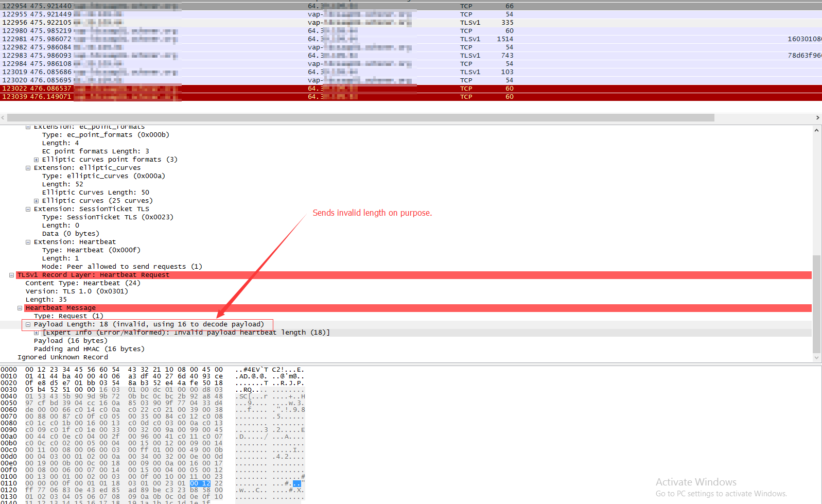Collapse the Heartbeat Message node
Viewport: 822px width, 504px height.
(x=20, y=308)
